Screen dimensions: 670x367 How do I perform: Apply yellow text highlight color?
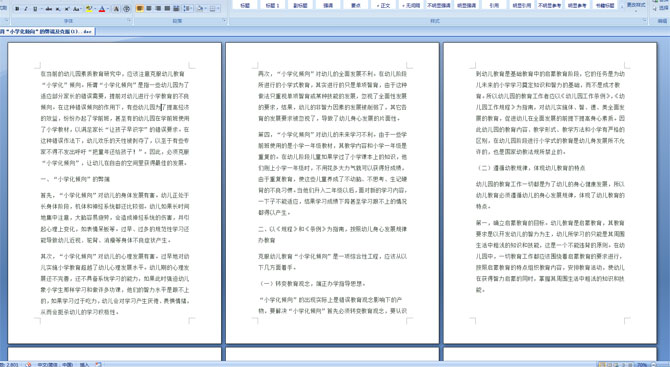point(89,9)
